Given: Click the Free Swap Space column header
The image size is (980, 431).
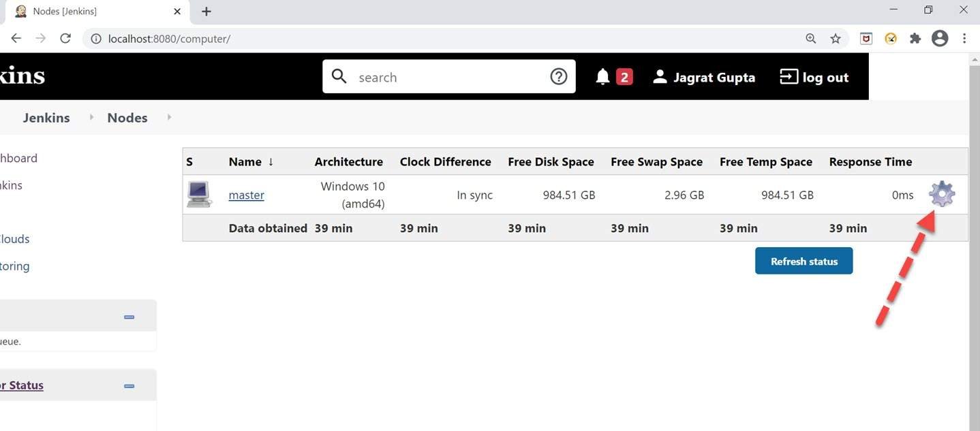Looking at the screenshot, I should 656,162.
